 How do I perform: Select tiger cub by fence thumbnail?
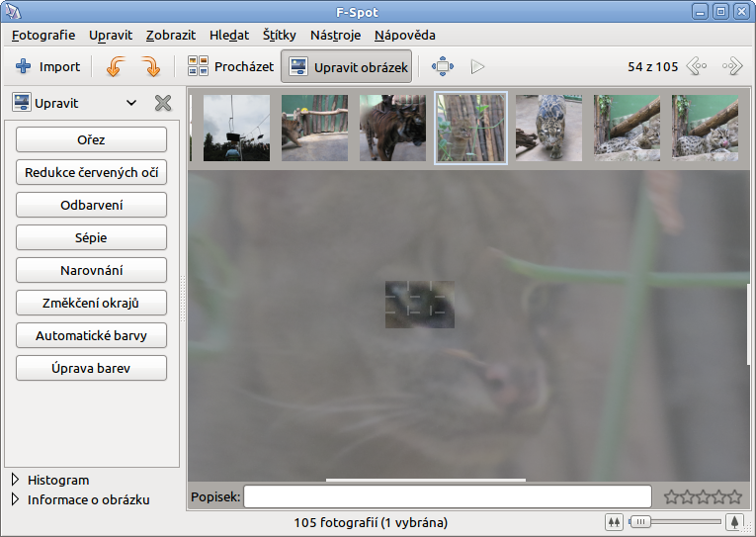pyautogui.click(x=314, y=128)
